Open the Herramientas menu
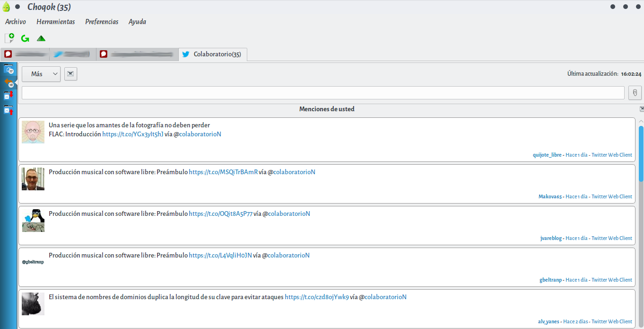The width and height of the screenshot is (644, 329). pos(56,22)
